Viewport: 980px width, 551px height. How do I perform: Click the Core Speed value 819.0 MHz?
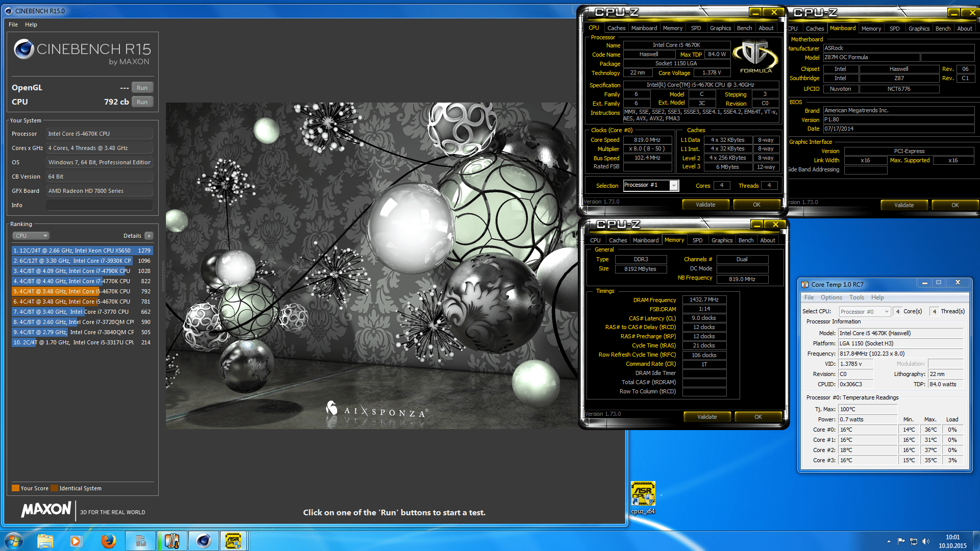647,140
